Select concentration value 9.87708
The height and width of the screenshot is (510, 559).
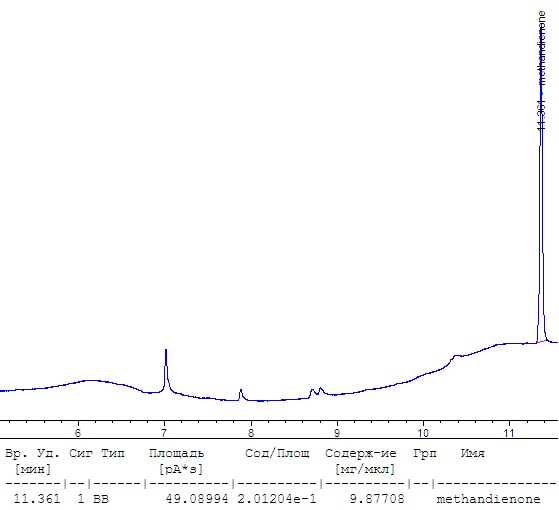pyautogui.click(x=377, y=499)
